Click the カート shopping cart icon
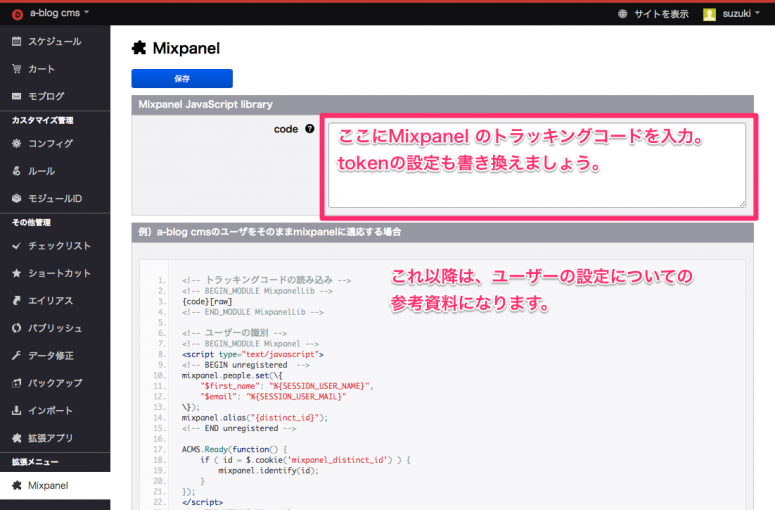The height and width of the screenshot is (510, 775). click(16, 69)
